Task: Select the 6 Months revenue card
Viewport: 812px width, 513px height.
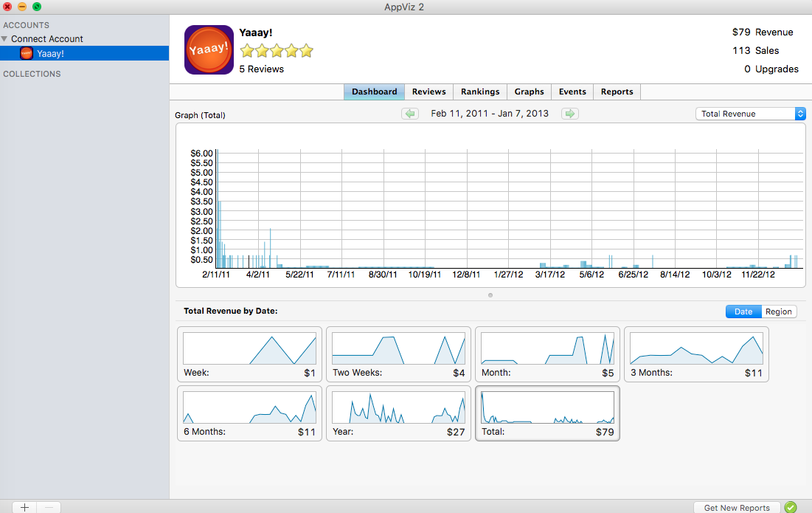Action: pyautogui.click(x=249, y=413)
